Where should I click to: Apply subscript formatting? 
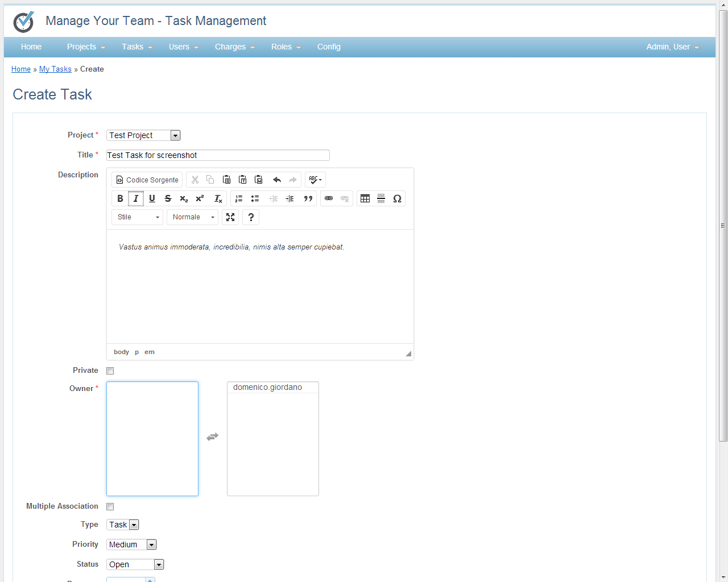coord(183,198)
